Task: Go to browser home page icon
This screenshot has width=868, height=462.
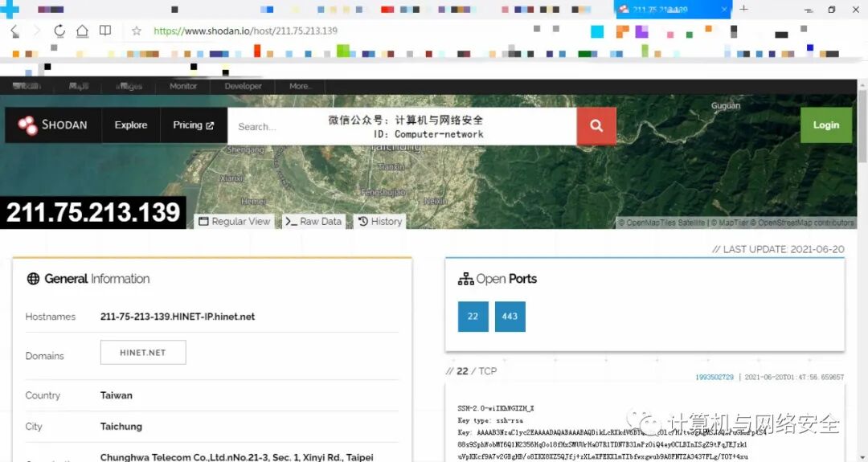Action: [x=82, y=31]
